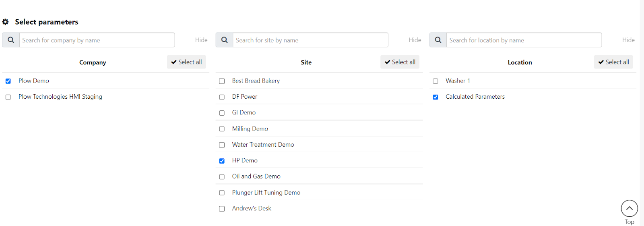
Task: Click the company search magnifier icon
Action: point(11,40)
